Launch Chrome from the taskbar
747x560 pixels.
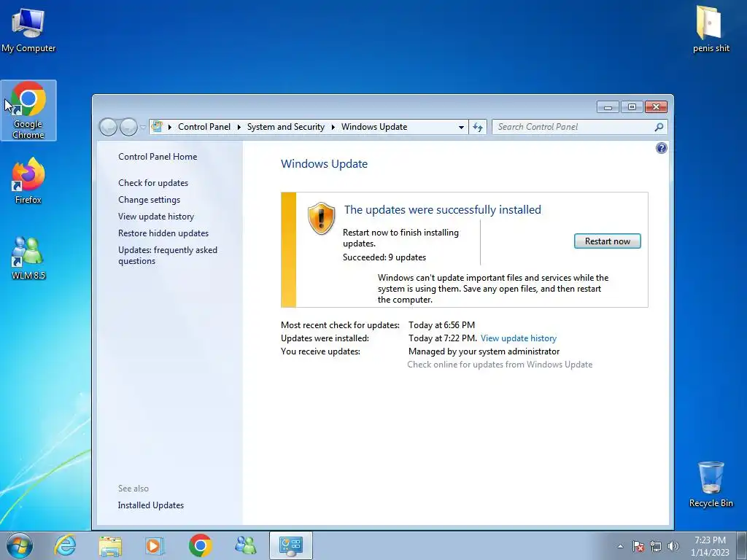tap(200, 545)
